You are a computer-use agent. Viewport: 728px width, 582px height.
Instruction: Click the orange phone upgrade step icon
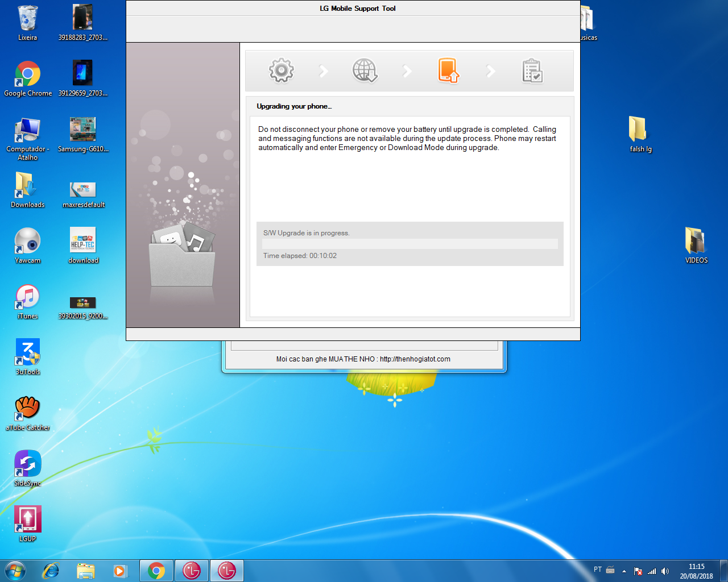pyautogui.click(x=448, y=70)
